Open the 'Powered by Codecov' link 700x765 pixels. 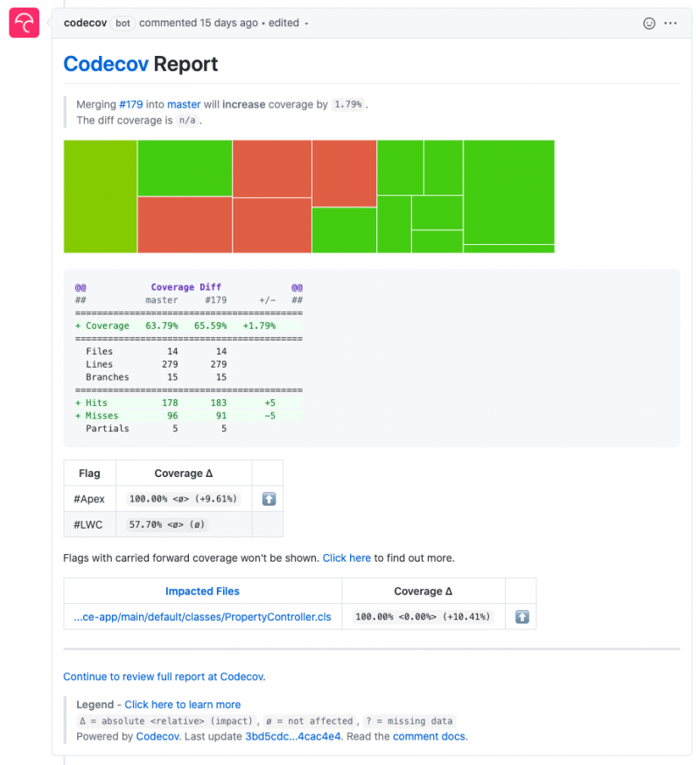pyautogui.click(x=157, y=737)
